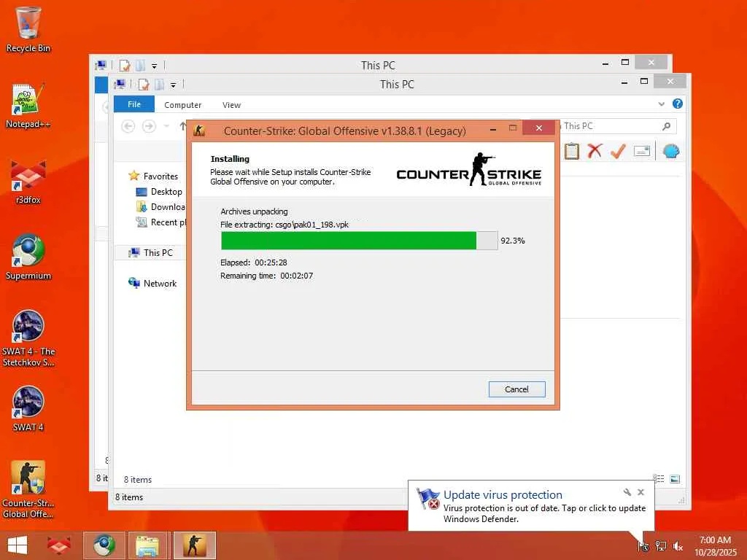Click the New folder icon in front This PC title bar
Viewport: 747px width, 560px height.
pyautogui.click(x=160, y=85)
